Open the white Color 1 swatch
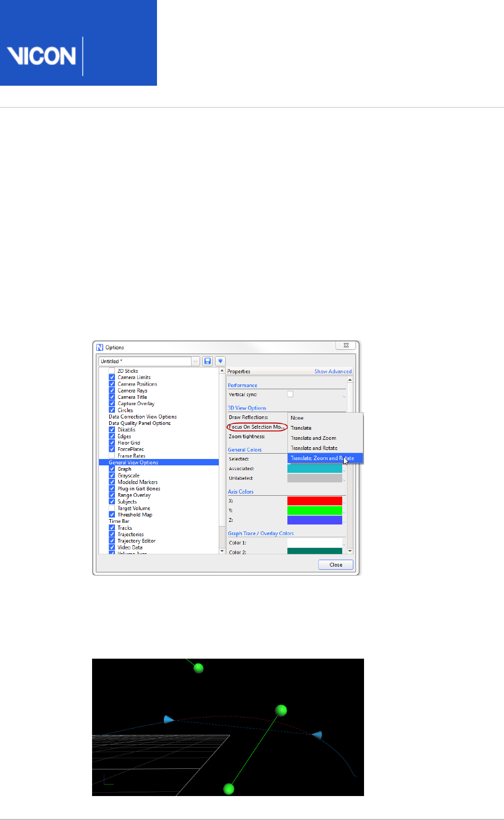The width and height of the screenshot is (504, 820). (x=315, y=543)
